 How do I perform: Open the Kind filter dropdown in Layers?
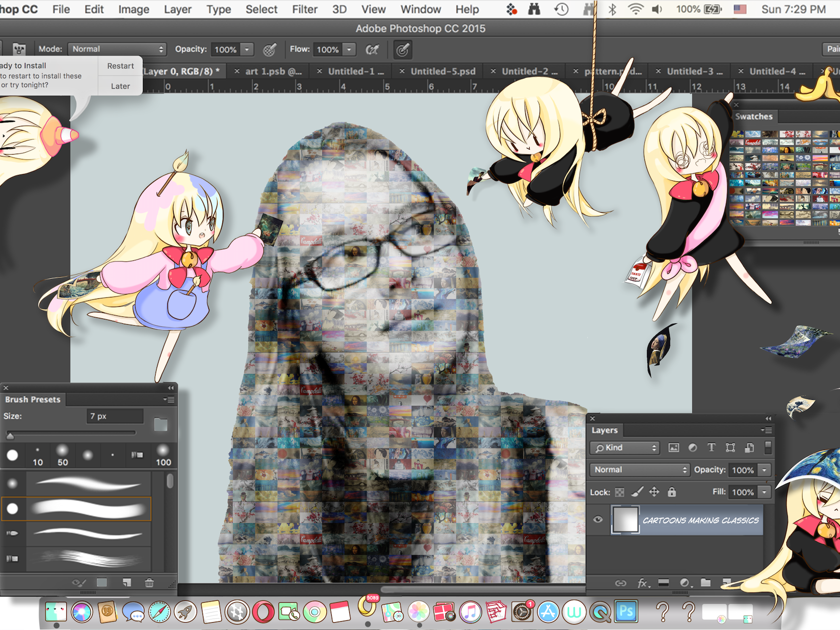(x=625, y=448)
